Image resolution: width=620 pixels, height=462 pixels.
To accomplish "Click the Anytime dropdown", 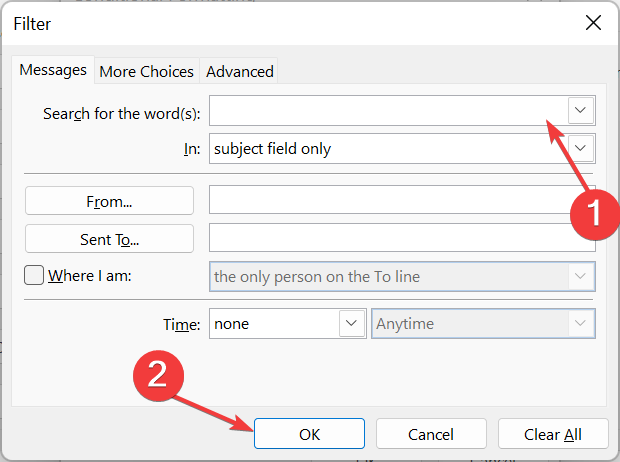I will (x=483, y=324).
